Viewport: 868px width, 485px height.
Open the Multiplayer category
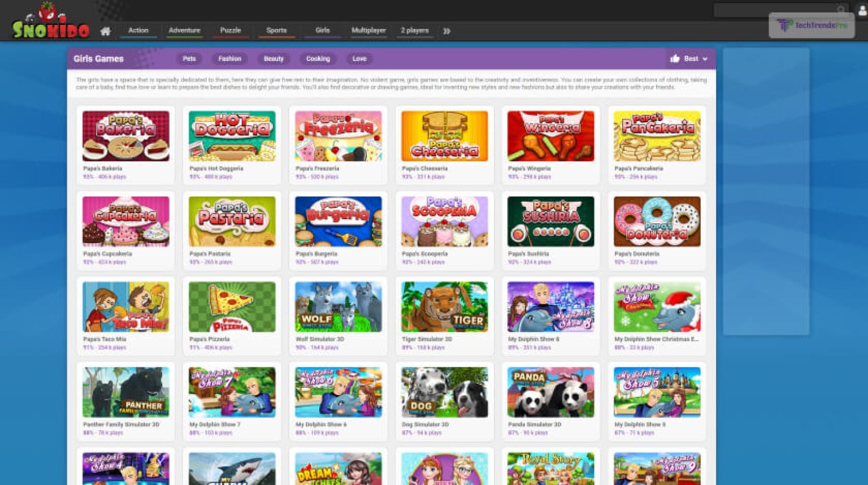[x=368, y=31]
